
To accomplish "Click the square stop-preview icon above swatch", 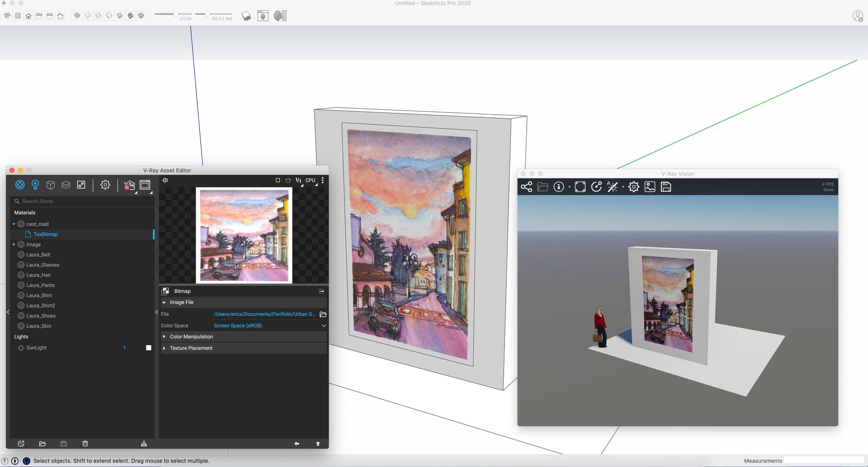I will click(278, 180).
